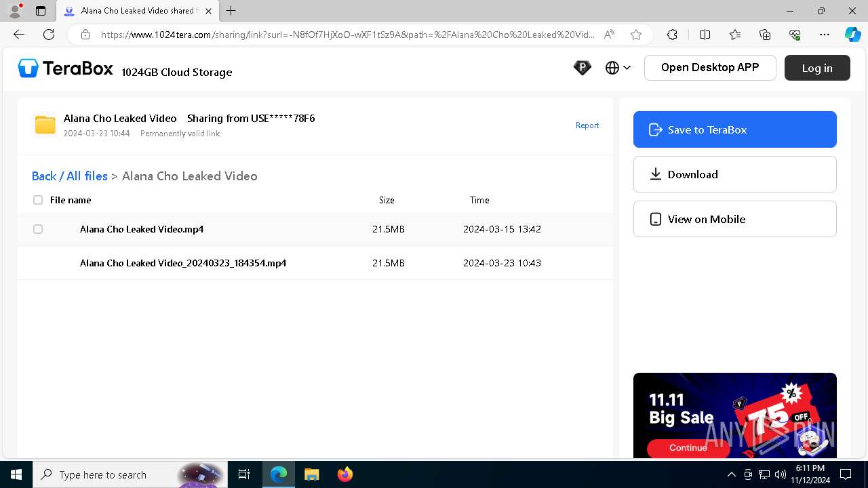Open file Alana Cho Leaked Video.mp4
The image size is (868, 488).
tap(142, 229)
